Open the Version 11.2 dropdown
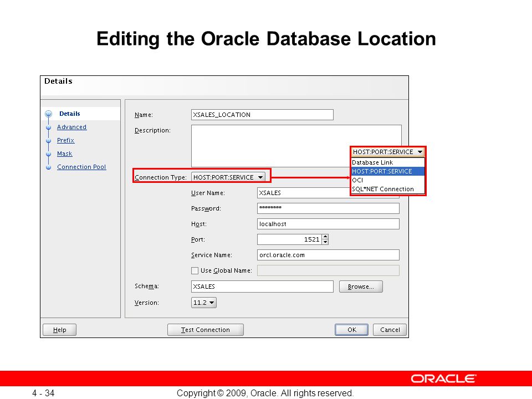Screen dimensions: 532x399 (x=204, y=303)
